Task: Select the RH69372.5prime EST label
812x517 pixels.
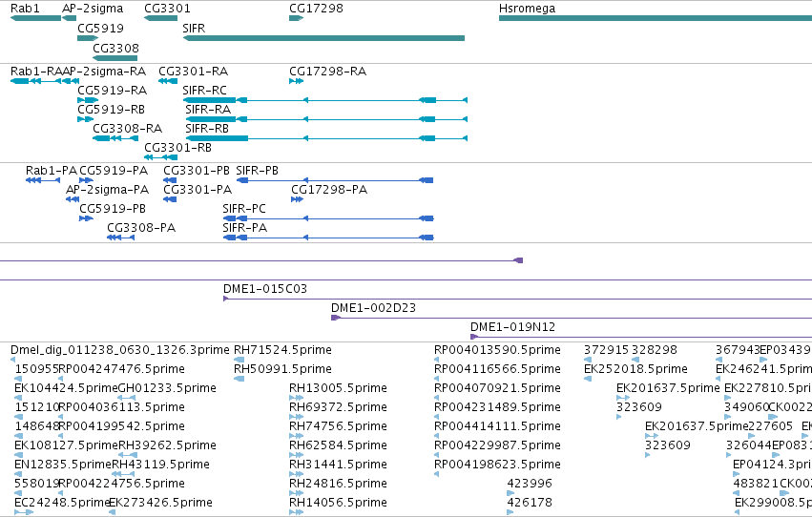Action: pyautogui.click(x=338, y=407)
